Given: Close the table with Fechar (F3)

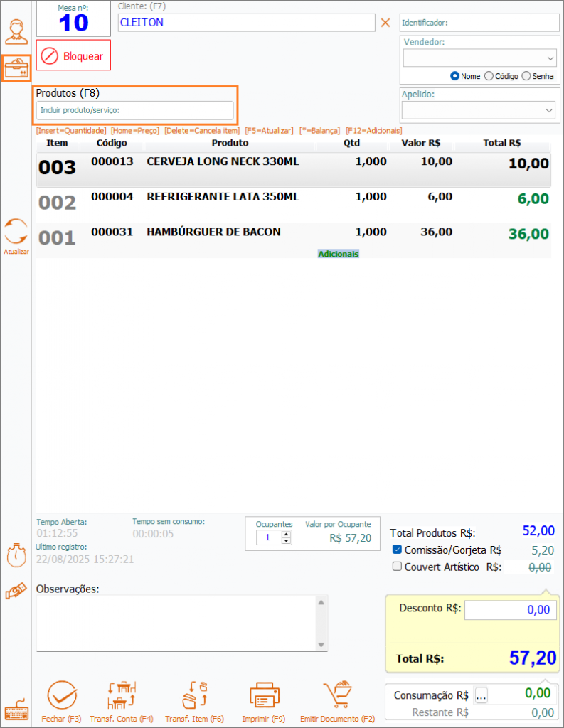Looking at the screenshot, I should (62, 696).
